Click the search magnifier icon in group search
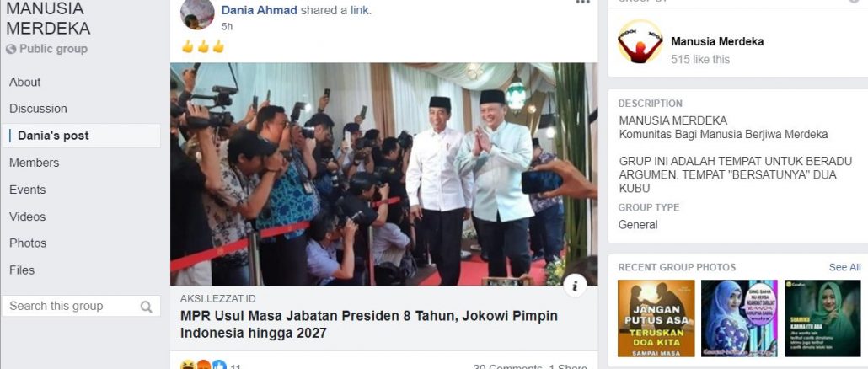Screen dimensions: 868x369 (146, 307)
